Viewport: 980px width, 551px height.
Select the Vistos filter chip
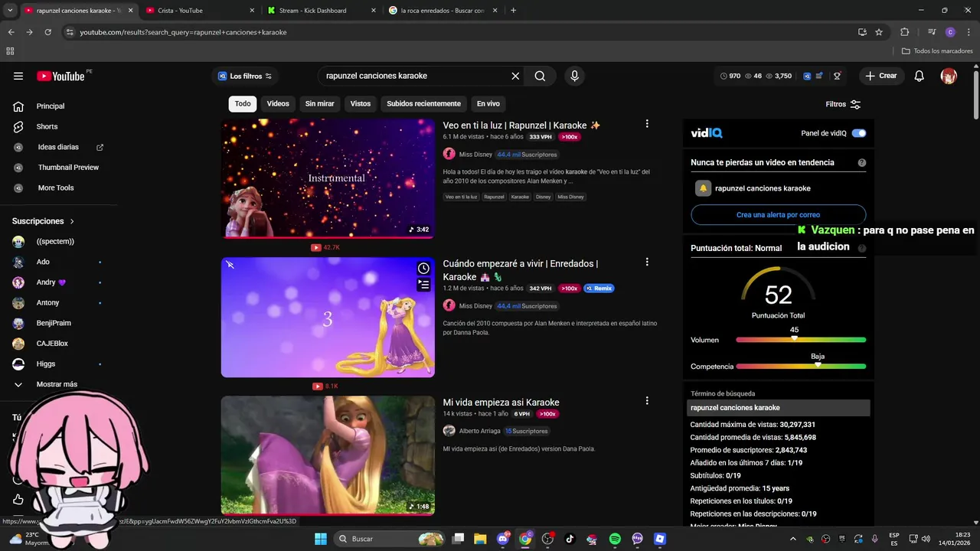[x=361, y=104]
